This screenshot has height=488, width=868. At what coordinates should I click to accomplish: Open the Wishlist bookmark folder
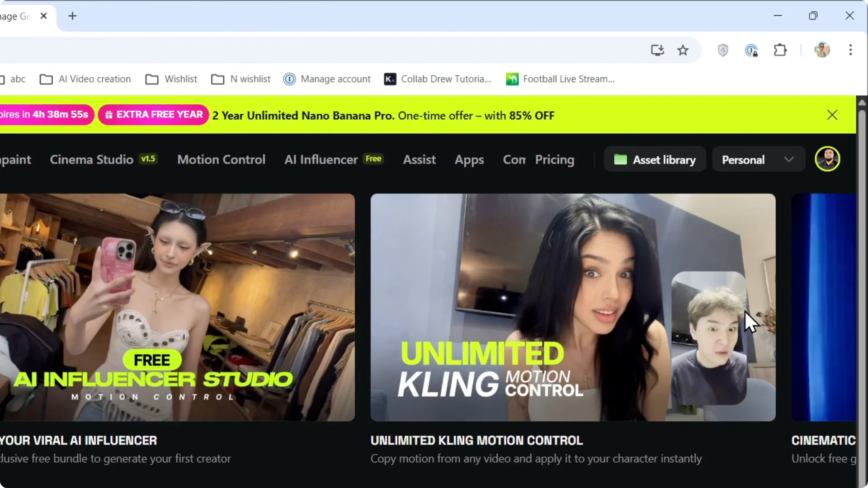(x=171, y=79)
